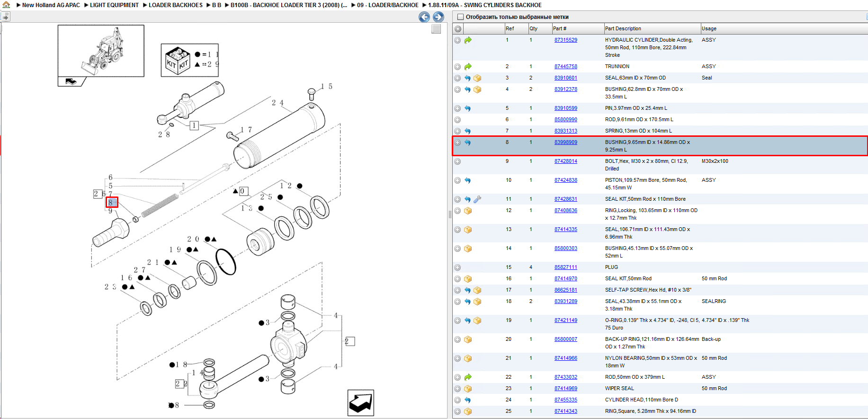
Task: Toggle the side panel icon above the diagram
Action: tap(5, 17)
